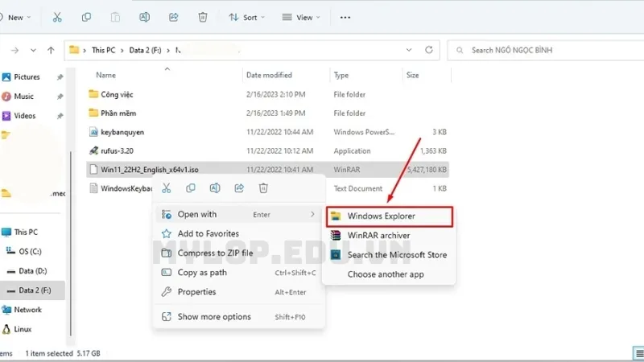This screenshot has width=644, height=362.
Task: Expand the recent locations chevron
Action: point(33,50)
